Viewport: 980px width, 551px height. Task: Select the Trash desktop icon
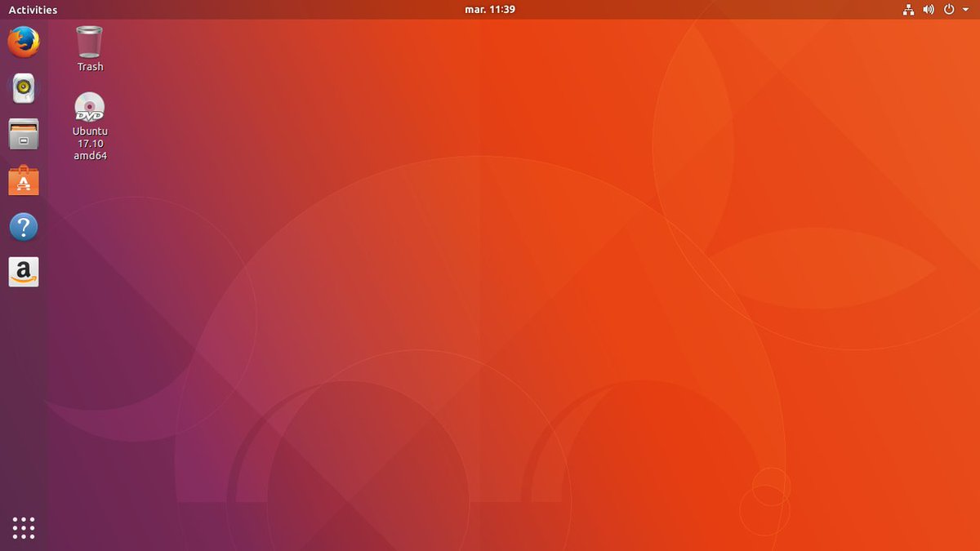[90, 42]
